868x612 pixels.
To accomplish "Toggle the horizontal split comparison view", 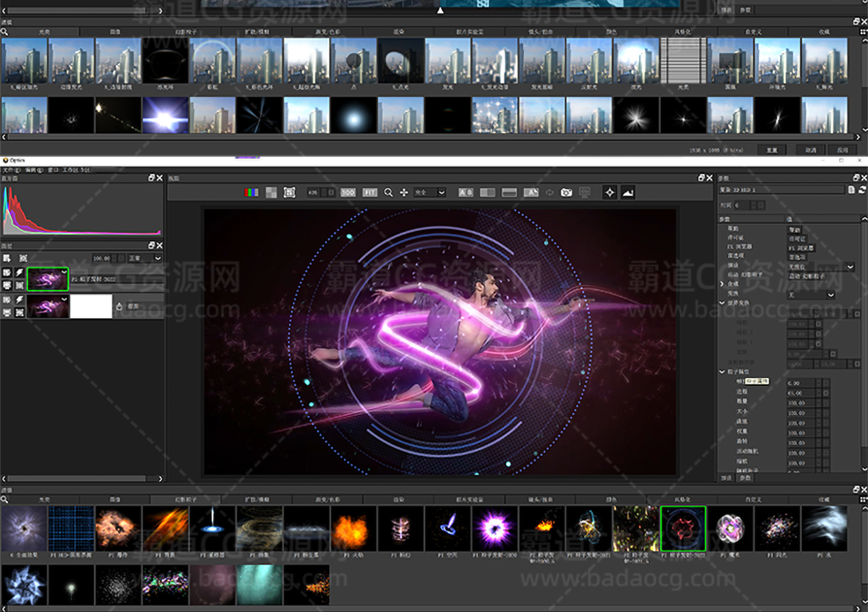I will point(509,192).
